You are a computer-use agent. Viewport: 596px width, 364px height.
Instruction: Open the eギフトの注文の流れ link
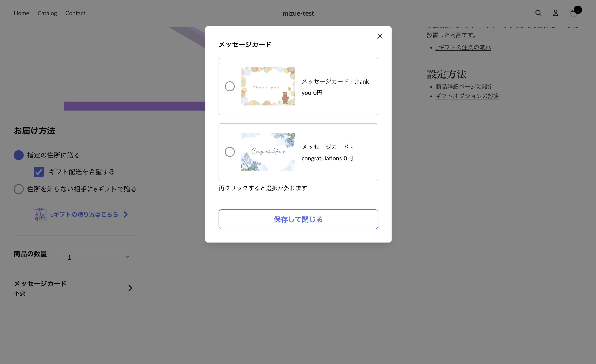(x=463, y=47)
